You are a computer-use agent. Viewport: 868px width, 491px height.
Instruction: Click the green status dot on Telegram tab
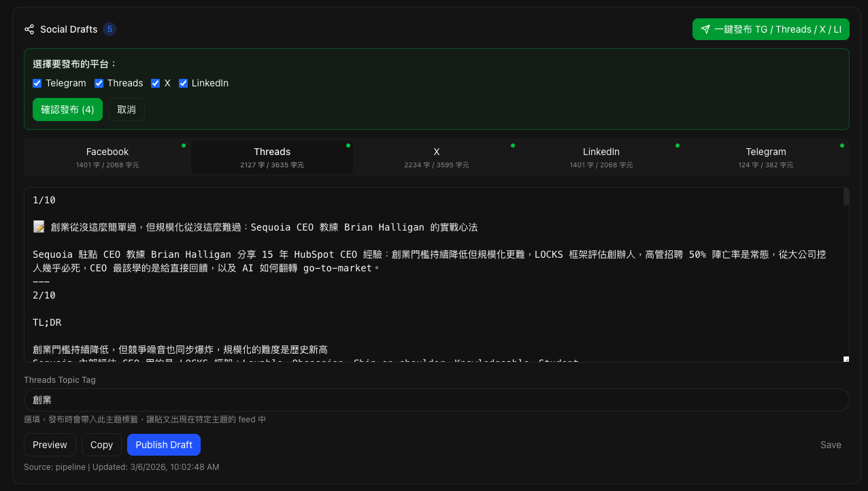point(842,146)
